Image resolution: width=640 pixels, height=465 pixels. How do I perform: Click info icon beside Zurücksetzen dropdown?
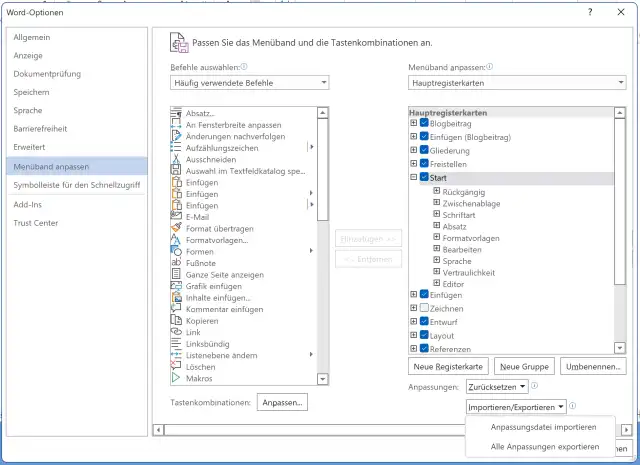coord(534,385)
